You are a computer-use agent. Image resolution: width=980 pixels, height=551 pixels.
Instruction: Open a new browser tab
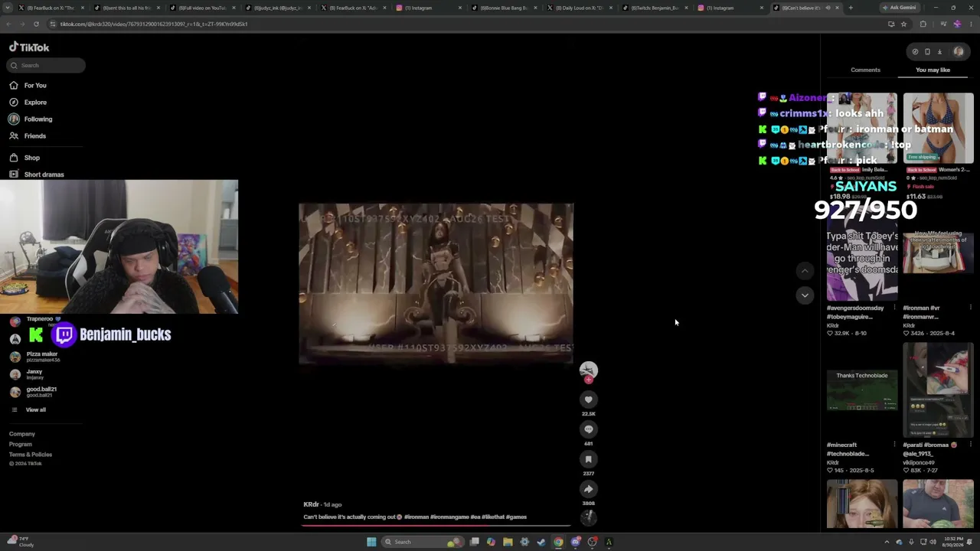[850, 8]
